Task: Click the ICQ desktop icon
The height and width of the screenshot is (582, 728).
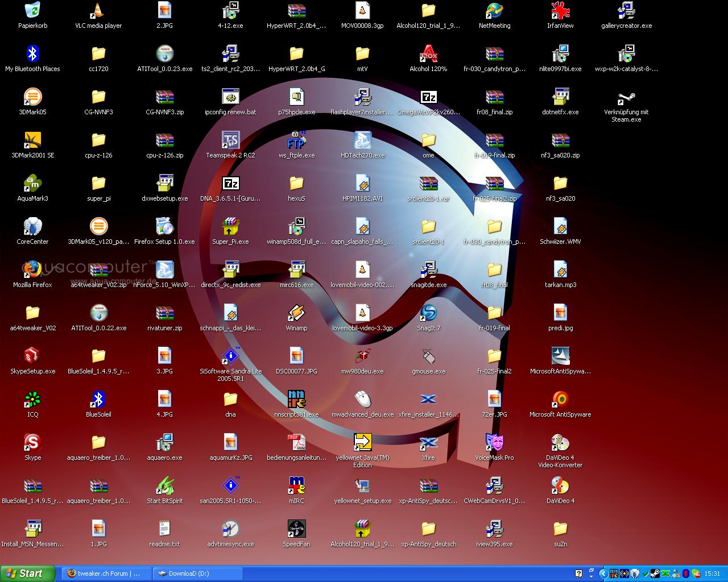Action: tap(32, 400)
